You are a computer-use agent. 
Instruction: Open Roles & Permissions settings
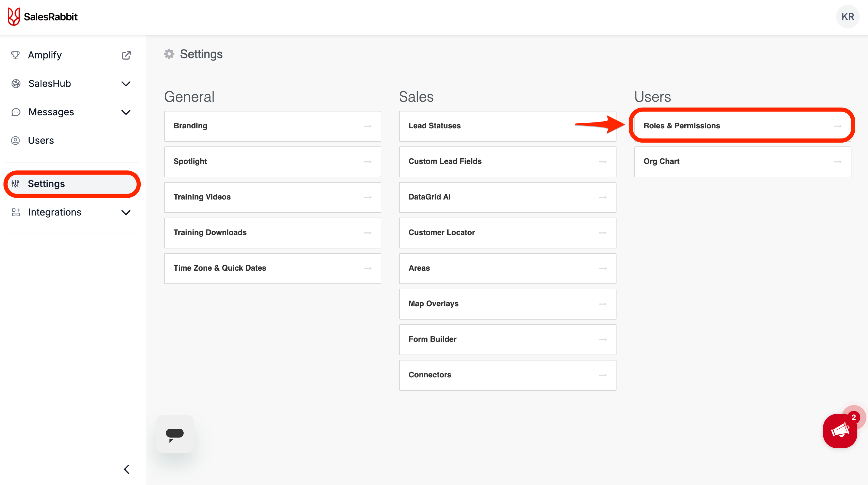click(742, 126)
